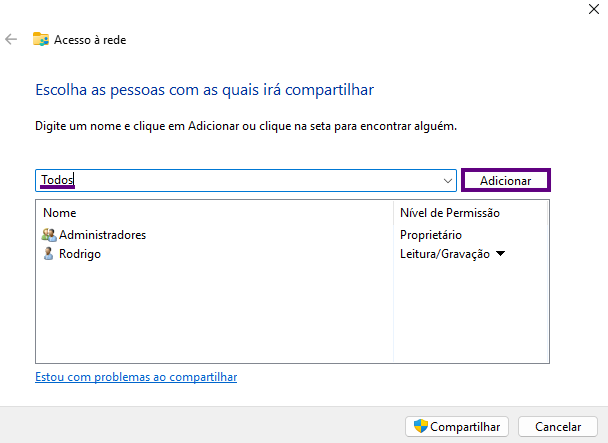Viewport: 608px width, 443px height.
Task: Sort by the Nome column header
Action: [60, 213]
